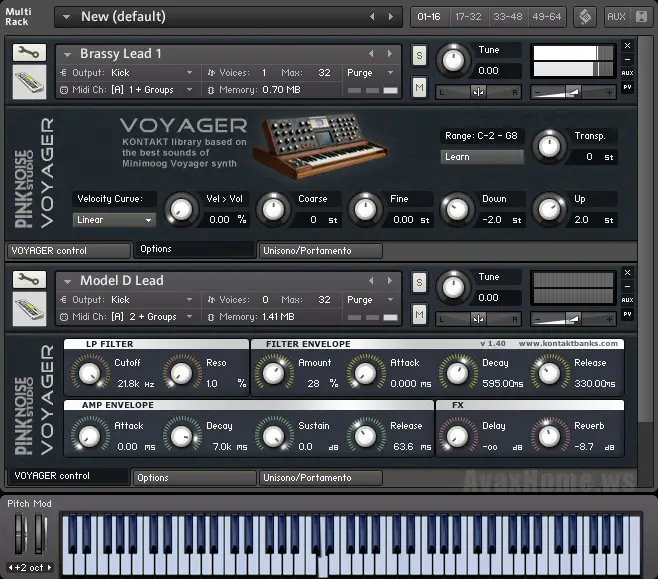Toggle AUX view for Brassy Lead 1
658x579 pixels.
(627, 73)
